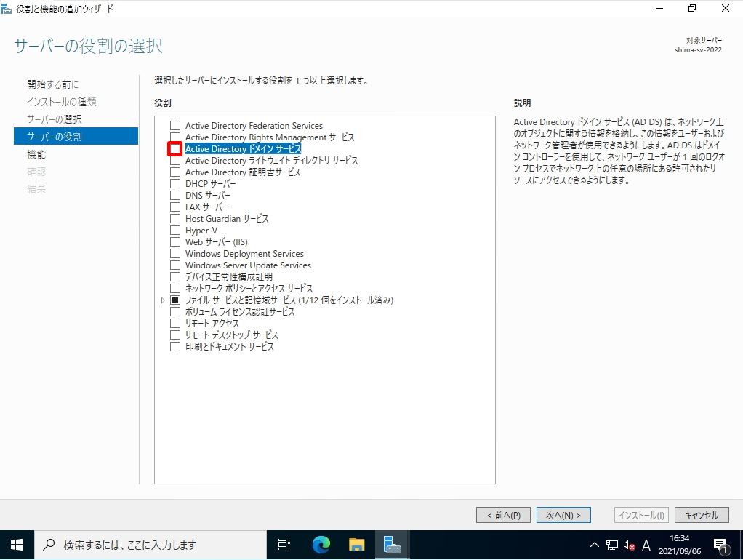Tick the Hyper-V checkbox
This screenshot has width=743, height=560.
coord(175,230)
